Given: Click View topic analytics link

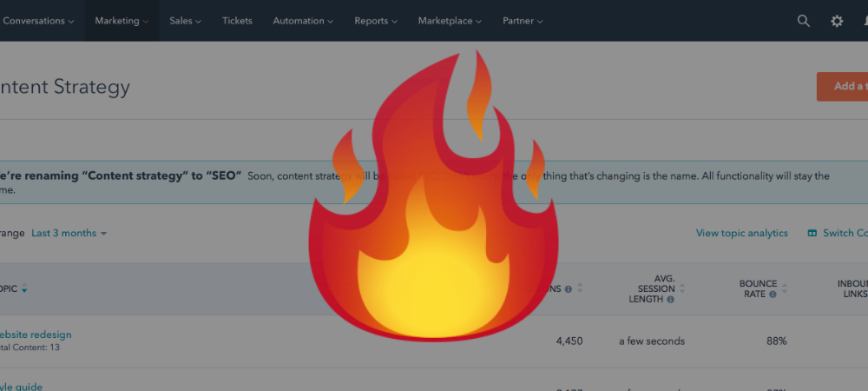Looking at the screenshot, I should point(742,233).
